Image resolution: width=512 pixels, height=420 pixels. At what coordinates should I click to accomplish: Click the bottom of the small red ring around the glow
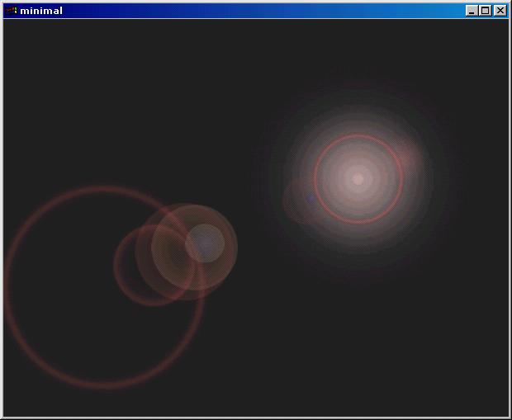tap(358, 221)
